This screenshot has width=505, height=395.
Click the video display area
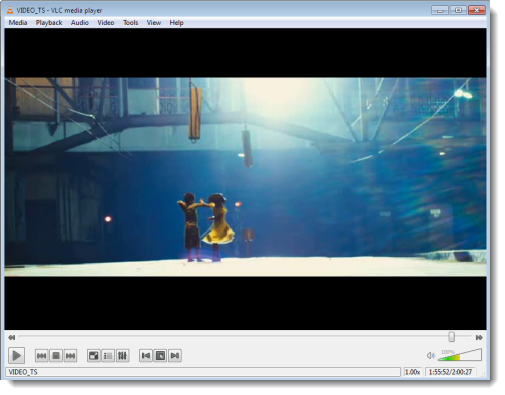tap(245, 179)
